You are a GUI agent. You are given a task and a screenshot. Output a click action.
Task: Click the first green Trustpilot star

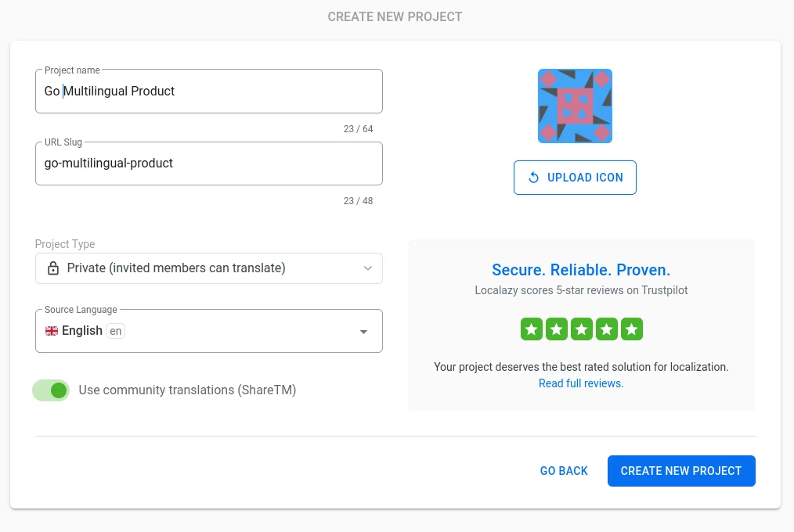(532, 329)
